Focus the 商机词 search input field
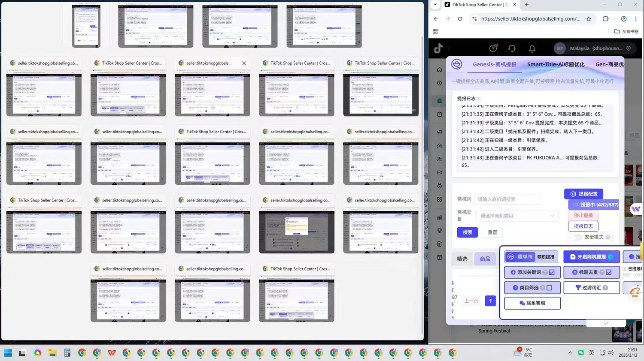This screenshot has width=644, height=361. click(x=507, y=199)
